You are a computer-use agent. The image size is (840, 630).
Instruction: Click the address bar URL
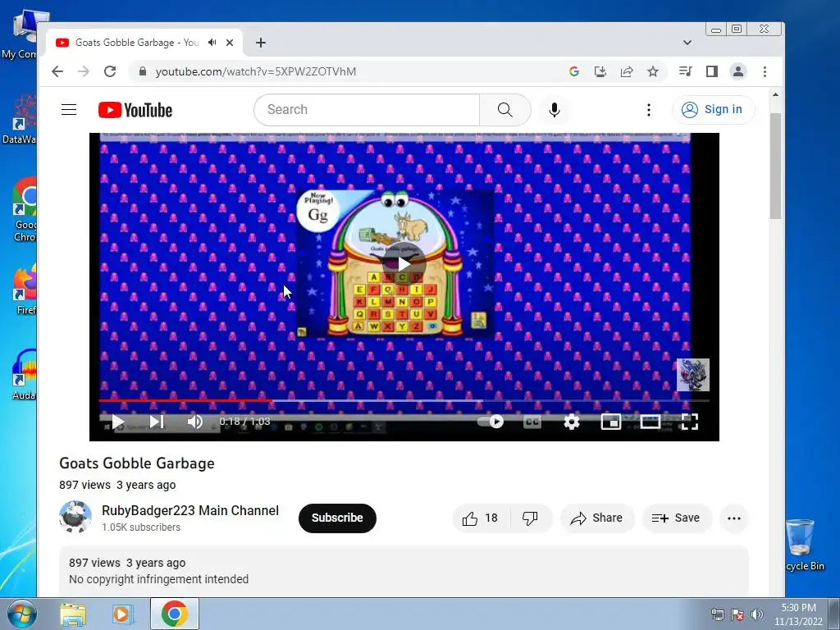(256, 72)
